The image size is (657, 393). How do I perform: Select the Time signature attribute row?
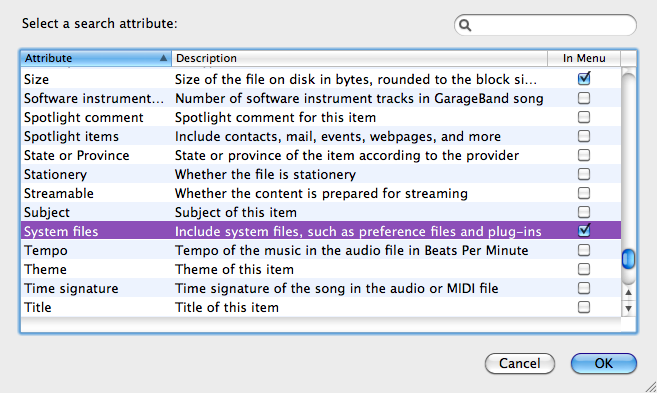[321, 288]
